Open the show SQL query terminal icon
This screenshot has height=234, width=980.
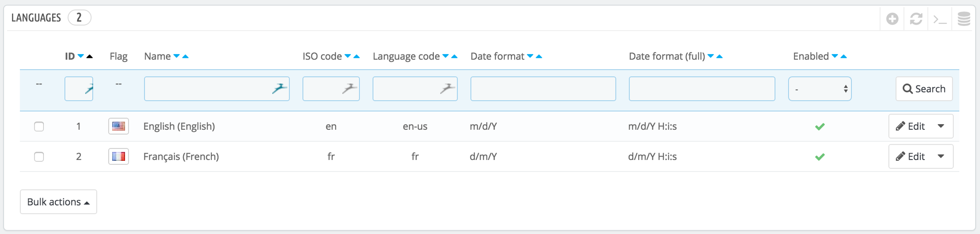pyautogui.click(x=940, y=20)
